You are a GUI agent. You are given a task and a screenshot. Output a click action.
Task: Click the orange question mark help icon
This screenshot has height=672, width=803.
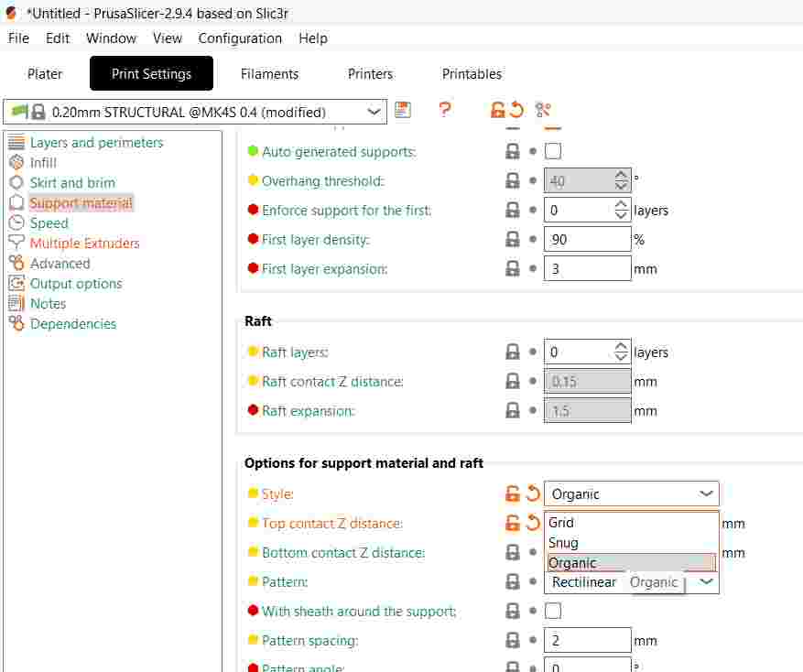pos(445,111)
